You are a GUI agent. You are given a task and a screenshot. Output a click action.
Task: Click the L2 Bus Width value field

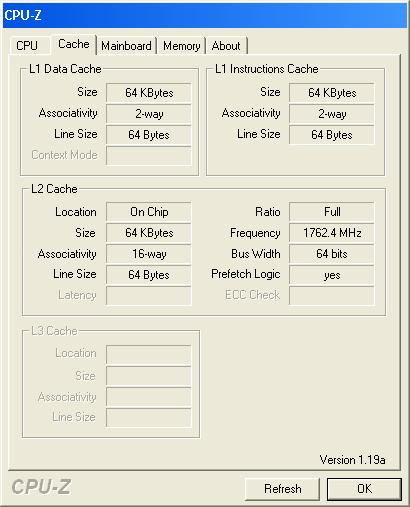click(332, 254)
